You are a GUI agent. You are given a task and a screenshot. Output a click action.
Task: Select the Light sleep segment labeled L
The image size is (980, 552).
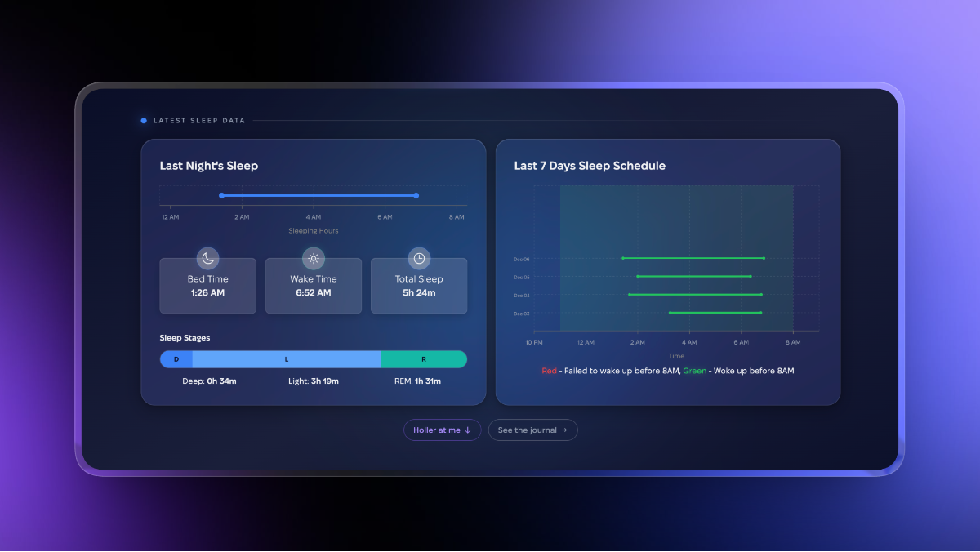[287, 359]
